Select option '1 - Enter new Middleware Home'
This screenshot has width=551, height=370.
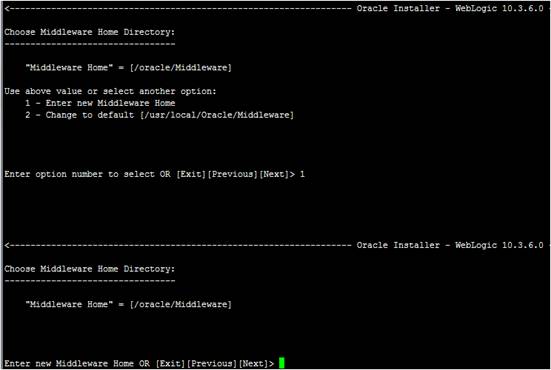[100, 103]
